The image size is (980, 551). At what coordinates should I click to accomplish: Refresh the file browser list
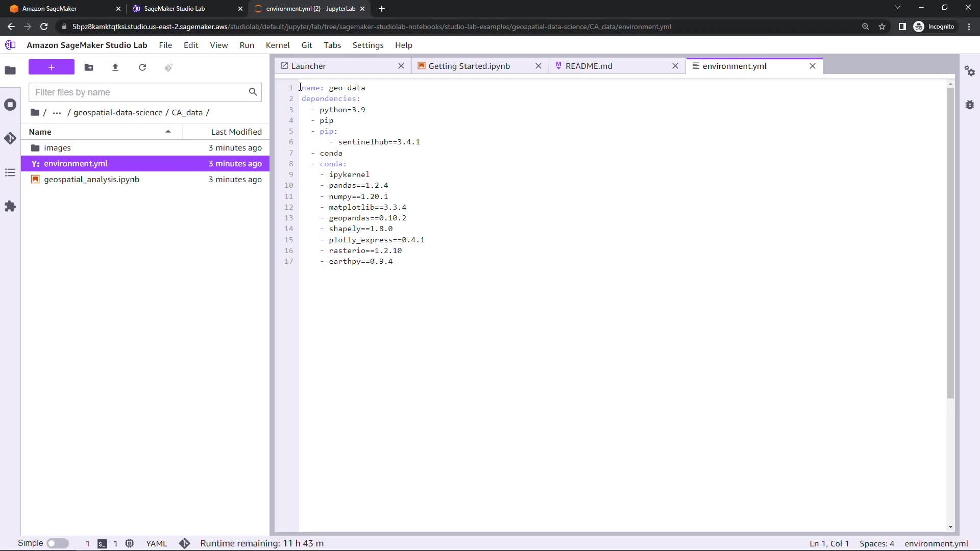click(x=142, y=67)
